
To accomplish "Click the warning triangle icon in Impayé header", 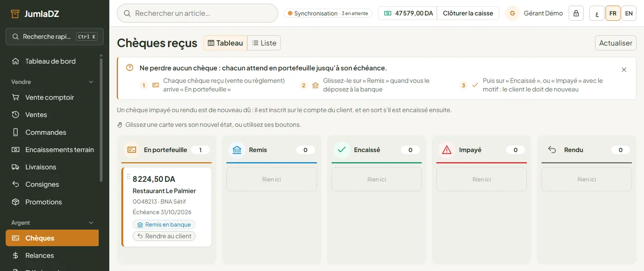I will click(447, 150).
